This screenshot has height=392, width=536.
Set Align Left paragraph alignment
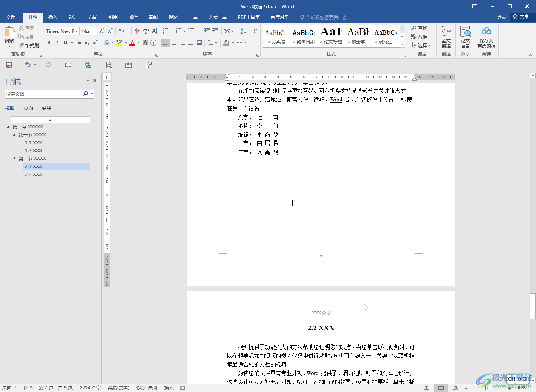(x=166, y=43)
